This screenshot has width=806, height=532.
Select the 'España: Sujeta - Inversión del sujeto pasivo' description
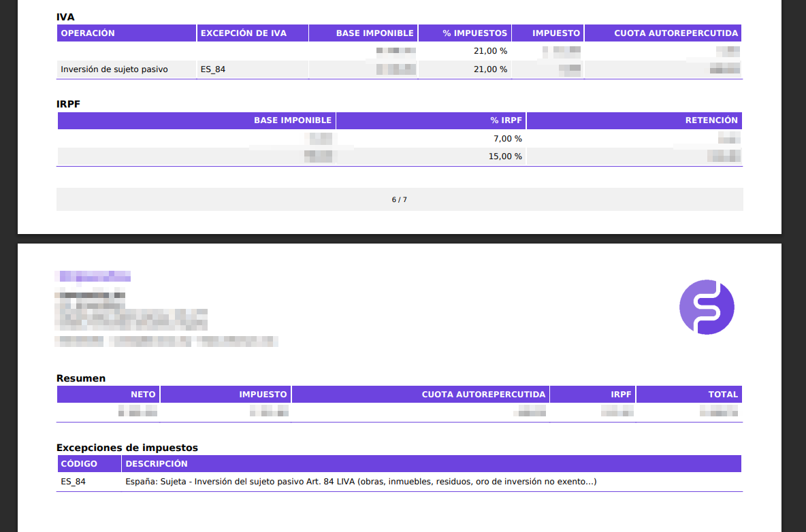[361, 482]
